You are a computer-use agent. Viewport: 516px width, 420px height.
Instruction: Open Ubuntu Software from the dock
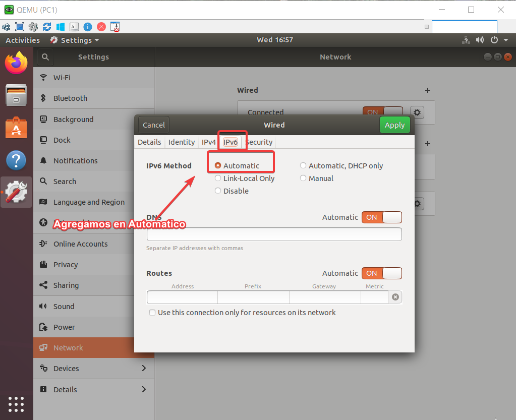16,128
